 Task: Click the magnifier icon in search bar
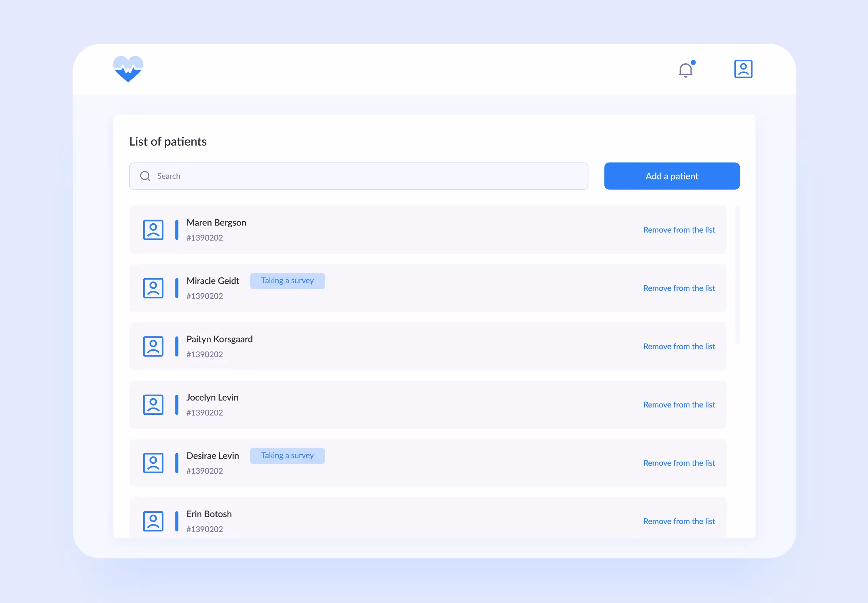145,176
